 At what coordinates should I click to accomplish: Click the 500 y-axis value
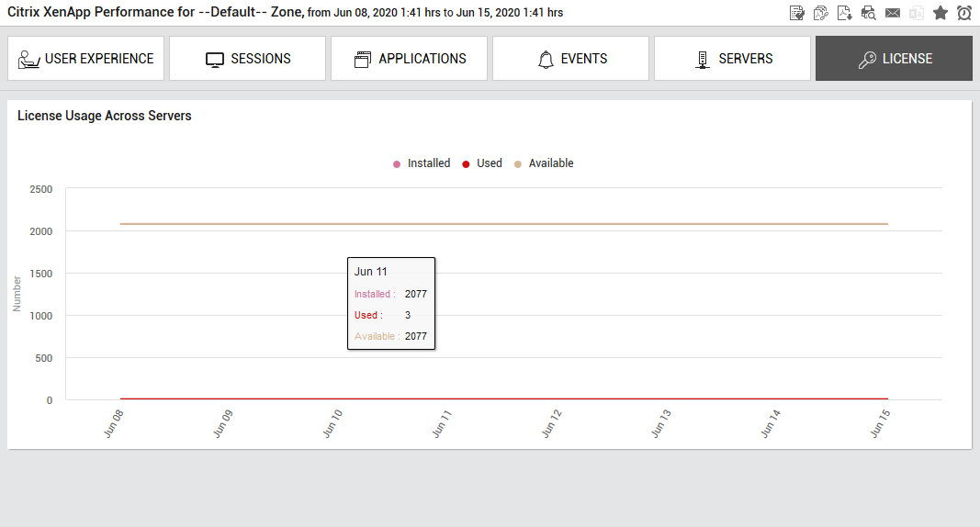coord(44,358)
